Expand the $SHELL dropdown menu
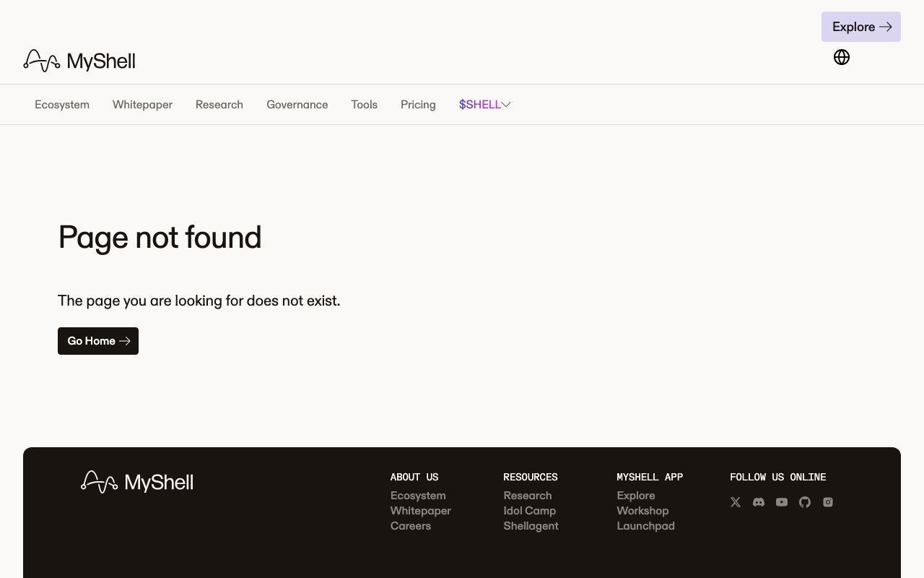 (485, 105)
